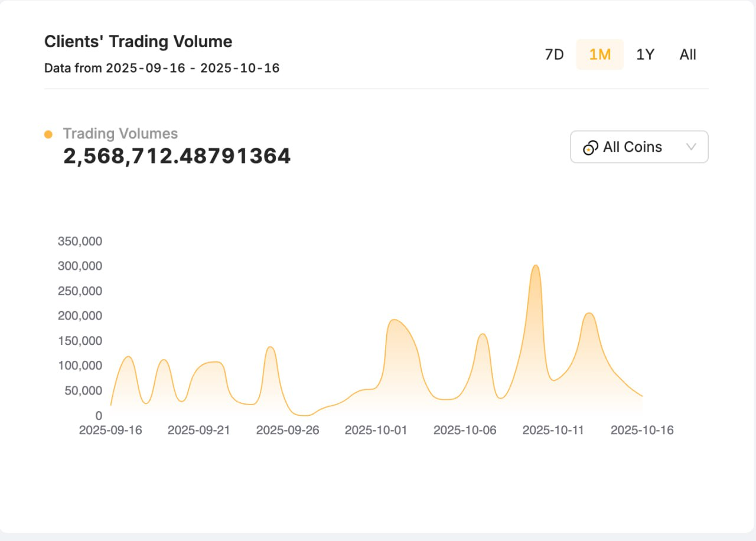Select the All time range option

pos(687,54)
